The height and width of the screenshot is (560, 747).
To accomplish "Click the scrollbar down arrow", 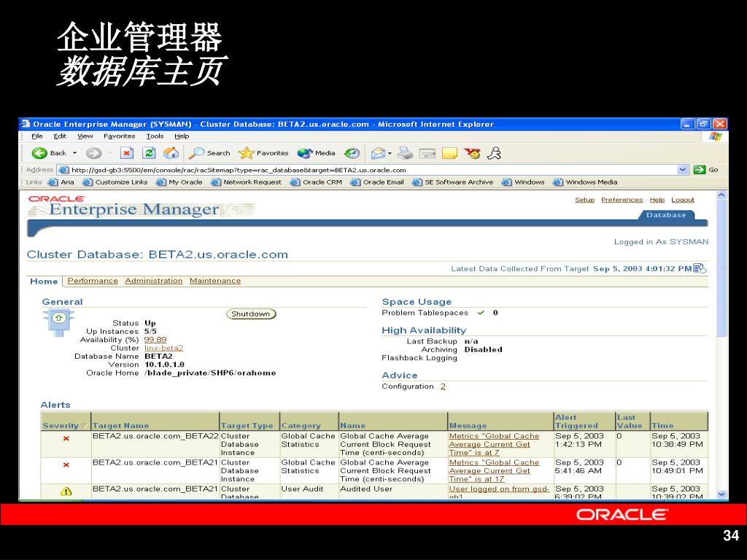I will pos(721,494).
